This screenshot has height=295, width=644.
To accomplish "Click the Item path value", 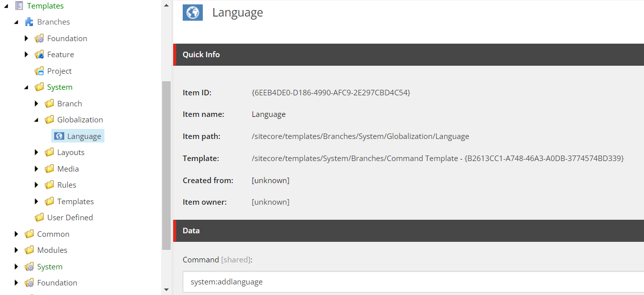I will click(360, 136).
